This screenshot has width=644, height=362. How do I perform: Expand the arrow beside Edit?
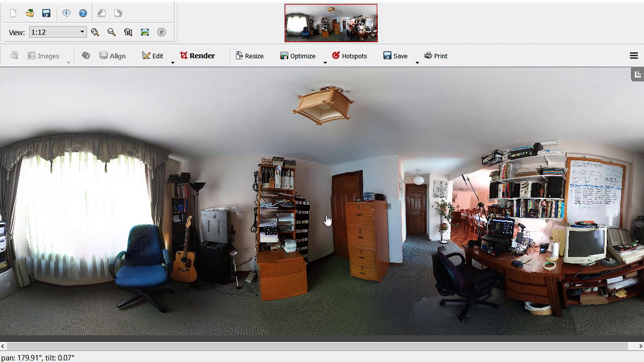tap(173, 62)
